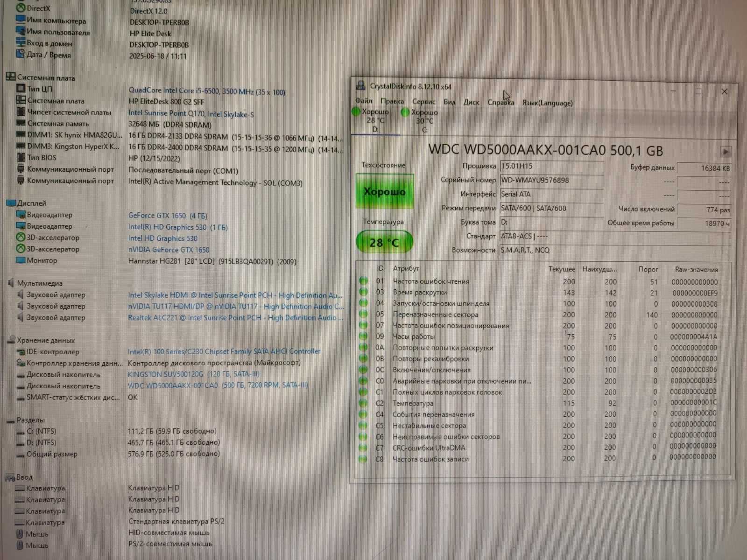Click the Тип BIOS chip icon
Image resolution: width=747 pixels, height=560 pixels.
[x=21, y=157]
